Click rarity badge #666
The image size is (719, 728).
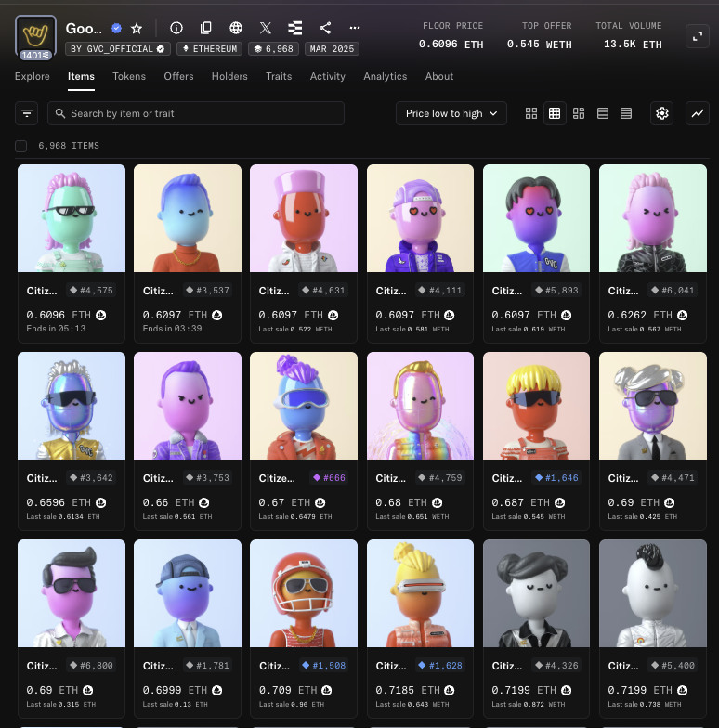point(329,477)
